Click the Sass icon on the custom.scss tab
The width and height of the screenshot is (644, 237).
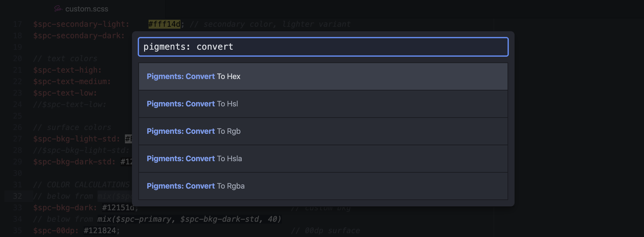point(58,9)
